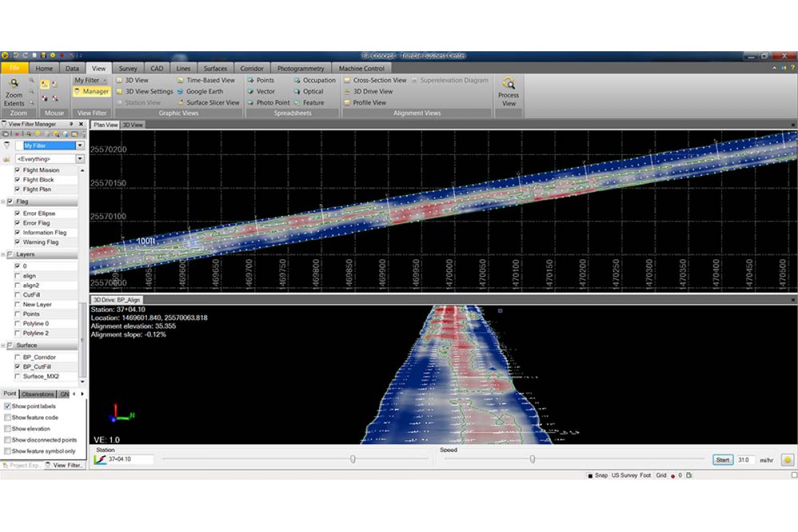Click Grid in the status bar
Viewport: 798px width, 532px height.
(x=661, y=475)
